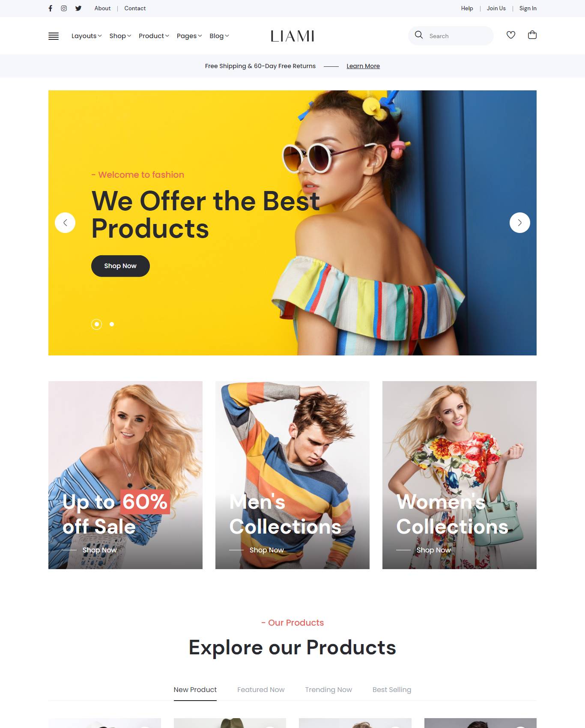
Task: Open Men's Collections banner image
Action: (292, 475)
